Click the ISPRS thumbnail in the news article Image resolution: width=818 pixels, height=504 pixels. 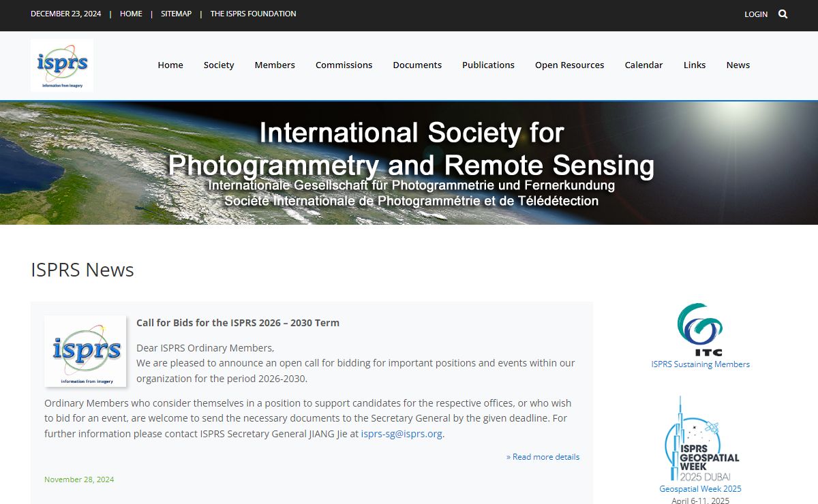point(85,351)
